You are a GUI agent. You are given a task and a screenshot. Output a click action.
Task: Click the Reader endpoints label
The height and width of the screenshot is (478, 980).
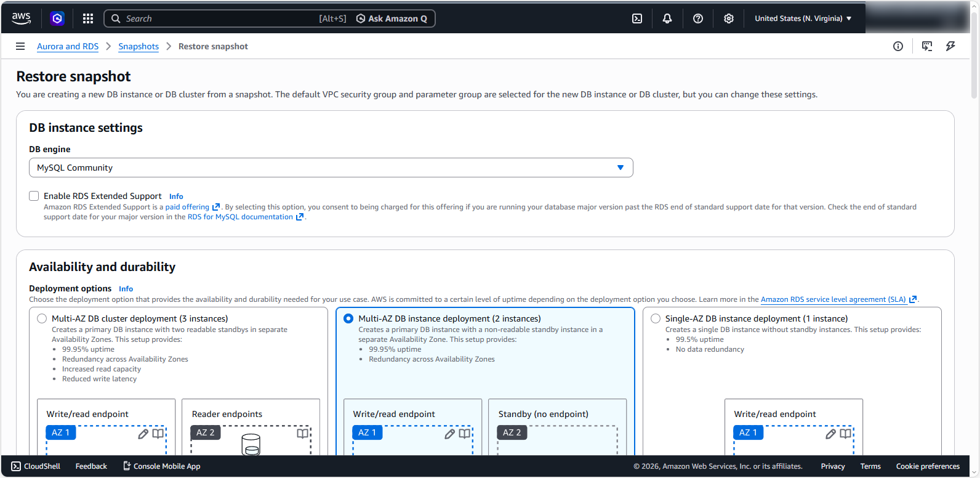227,414
